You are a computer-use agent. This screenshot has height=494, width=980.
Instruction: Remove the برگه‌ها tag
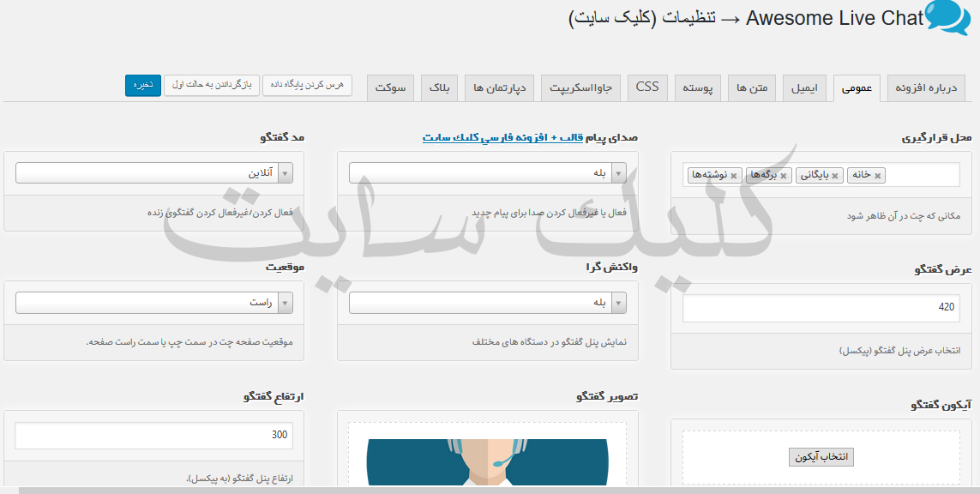coord(783,176)
